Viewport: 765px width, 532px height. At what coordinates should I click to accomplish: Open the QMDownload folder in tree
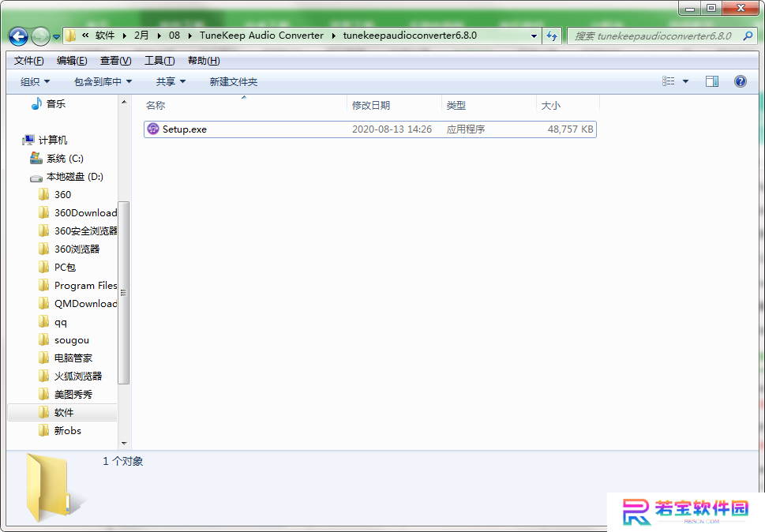[x=85, y=303]
